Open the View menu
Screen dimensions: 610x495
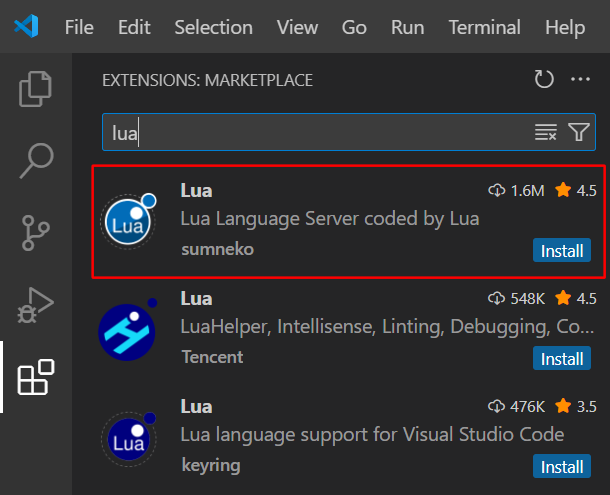click(297, 27)
